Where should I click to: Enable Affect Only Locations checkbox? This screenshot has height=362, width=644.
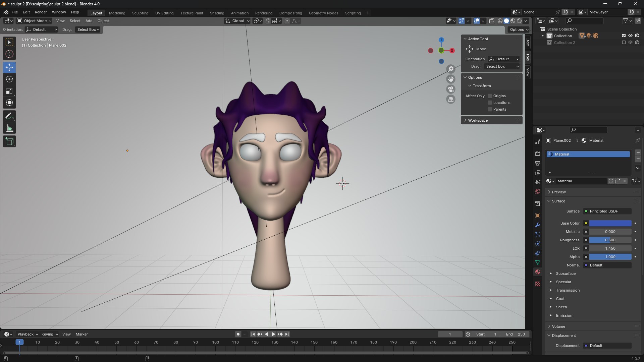[490, 103]
